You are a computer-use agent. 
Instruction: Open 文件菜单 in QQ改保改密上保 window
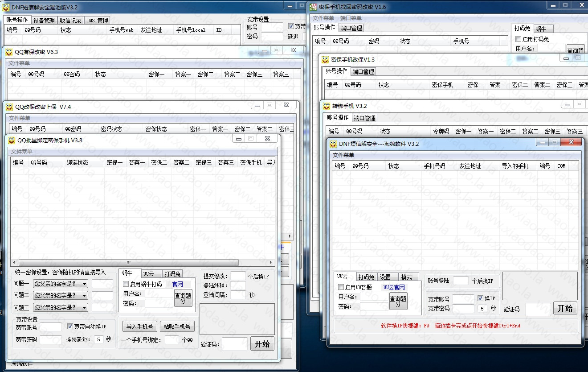[20, 118]
